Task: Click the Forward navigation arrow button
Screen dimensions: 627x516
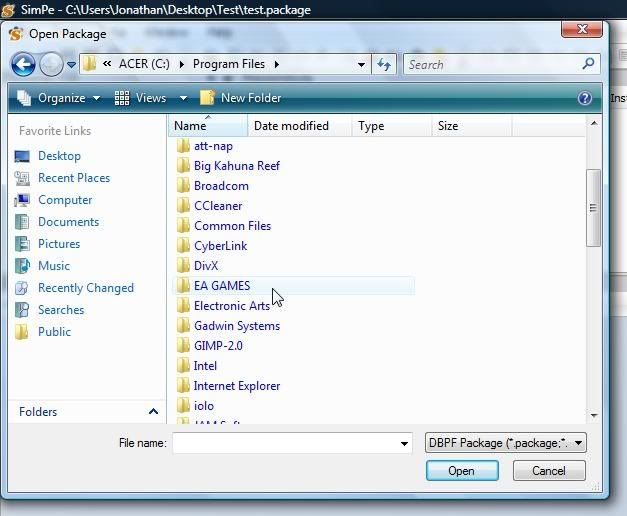Action: click(51, 64)
